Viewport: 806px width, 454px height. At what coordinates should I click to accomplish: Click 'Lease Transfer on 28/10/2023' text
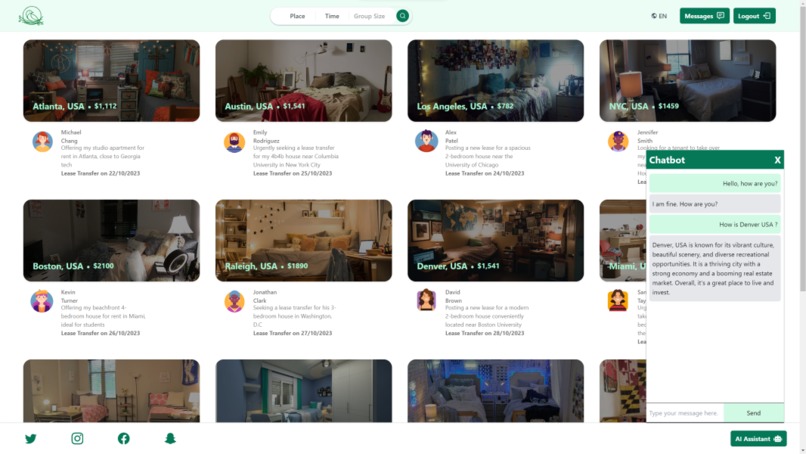click(x=485, y=333)
